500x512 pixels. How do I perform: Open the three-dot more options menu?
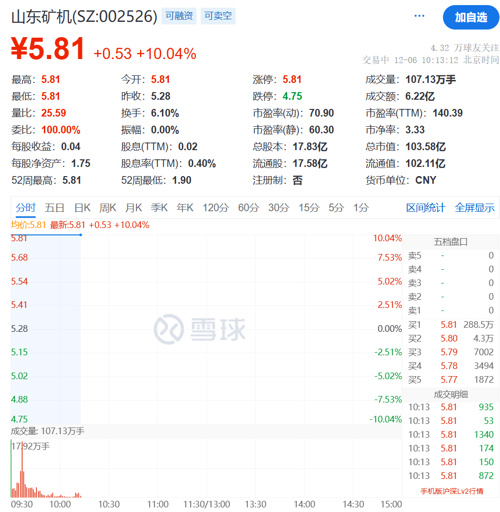419,16
